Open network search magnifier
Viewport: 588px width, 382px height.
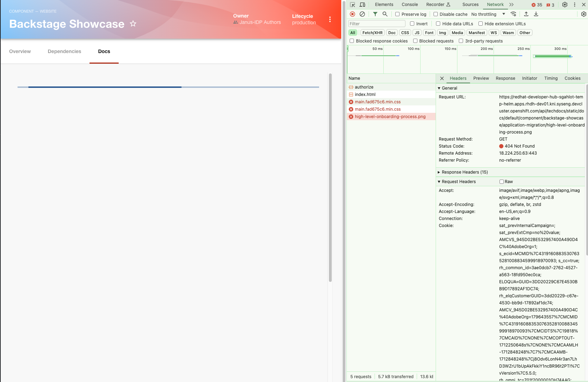(385, 14)
